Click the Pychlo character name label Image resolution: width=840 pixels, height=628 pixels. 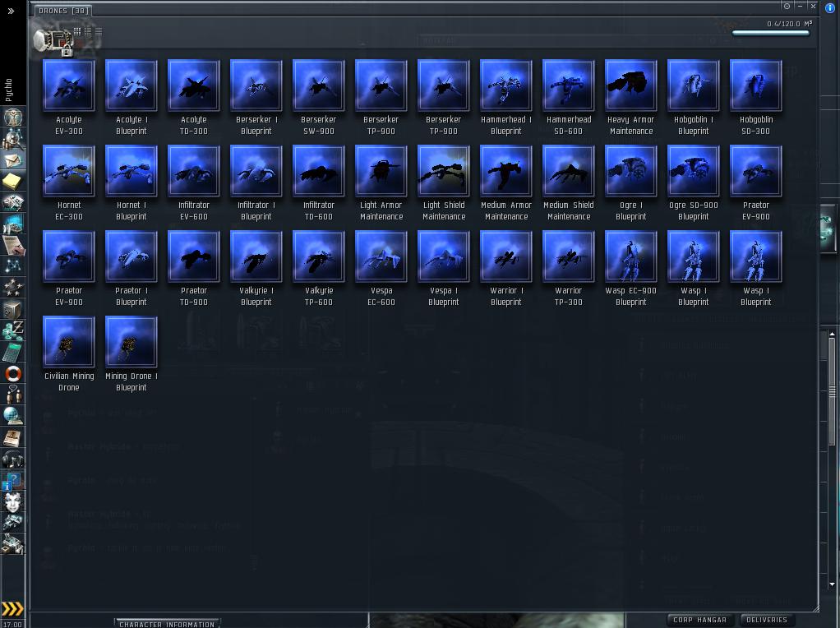point(8,90)
